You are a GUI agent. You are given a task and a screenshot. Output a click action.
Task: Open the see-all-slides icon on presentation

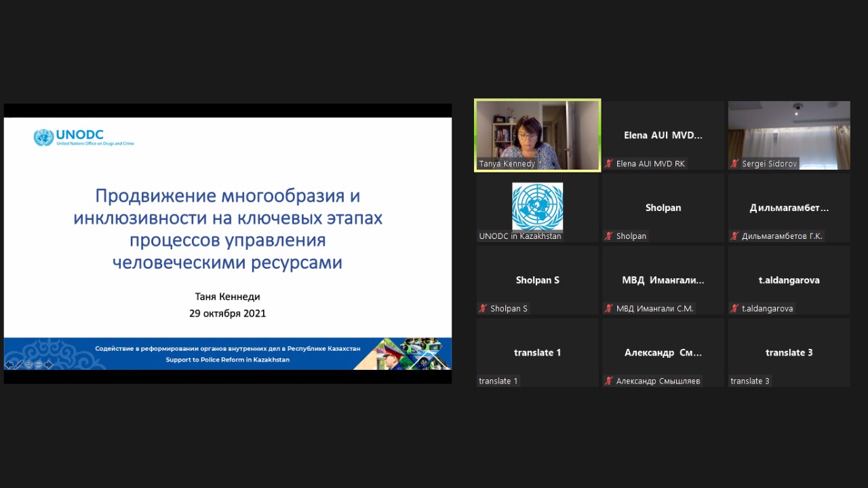[x=28, y=364]
